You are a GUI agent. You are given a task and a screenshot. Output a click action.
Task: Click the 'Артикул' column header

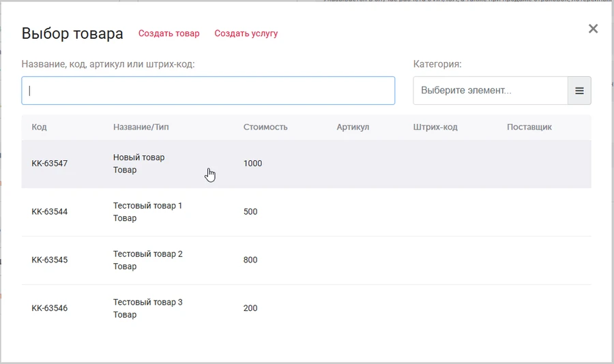[x=353, y=127]
